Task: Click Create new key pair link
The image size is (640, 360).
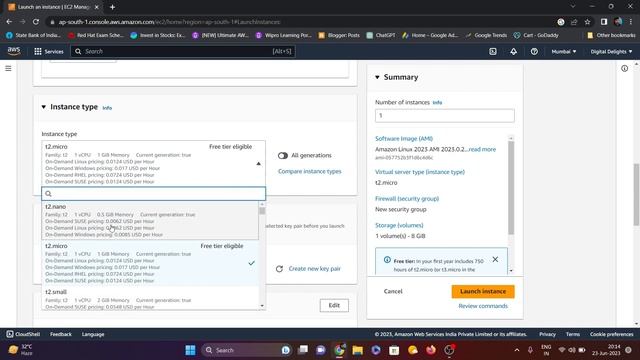Action: pyautogui.click(x=314, y=269)
